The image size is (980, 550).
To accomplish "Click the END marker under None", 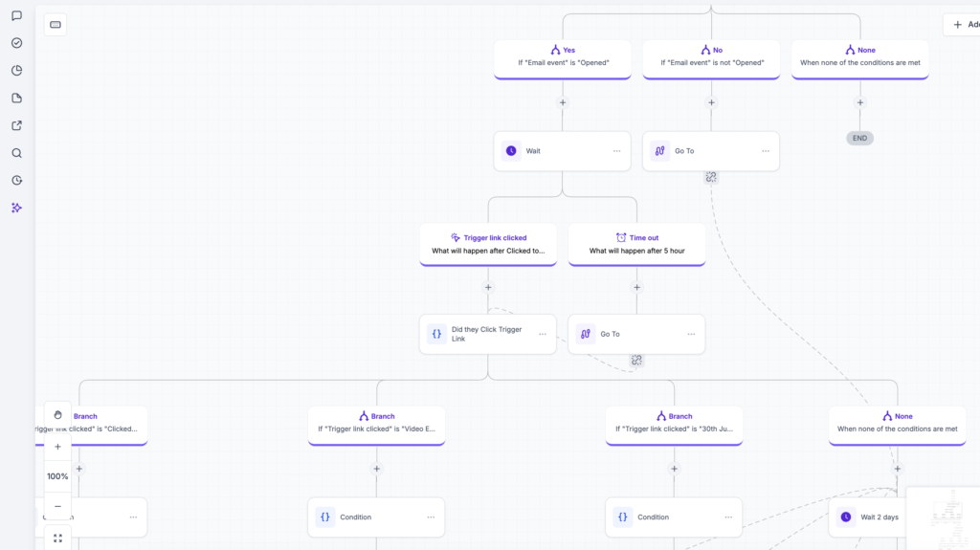I will pos(860,138).
